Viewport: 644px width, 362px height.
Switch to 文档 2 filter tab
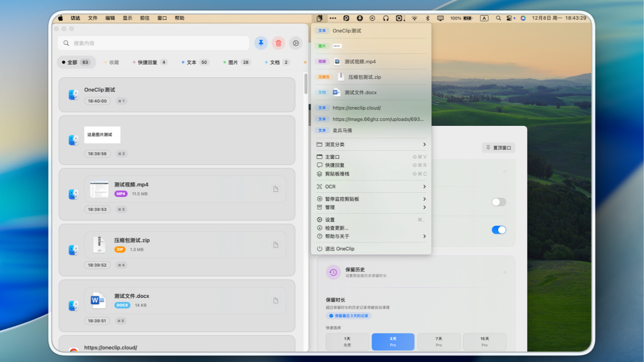pyautogui.click(x=277, y=62)
